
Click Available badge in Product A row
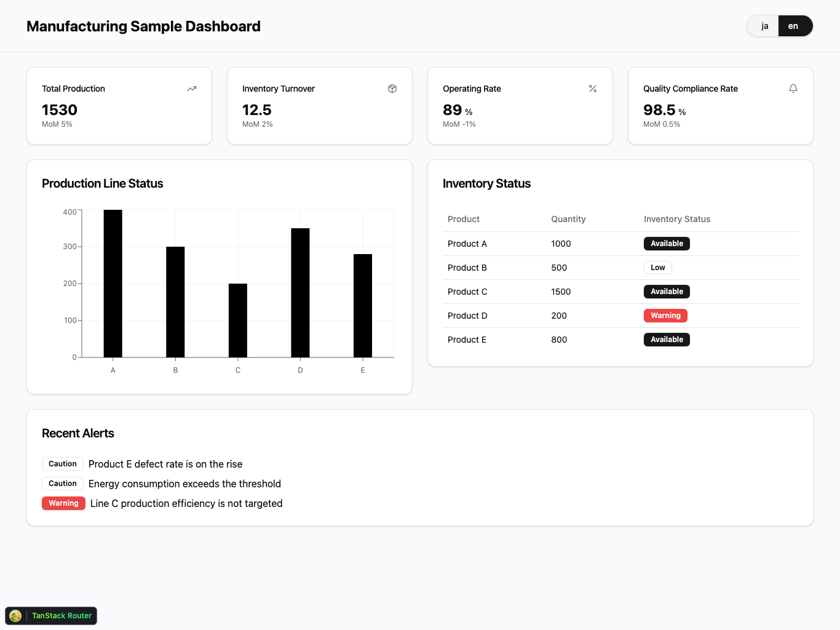tap(667, 244)
